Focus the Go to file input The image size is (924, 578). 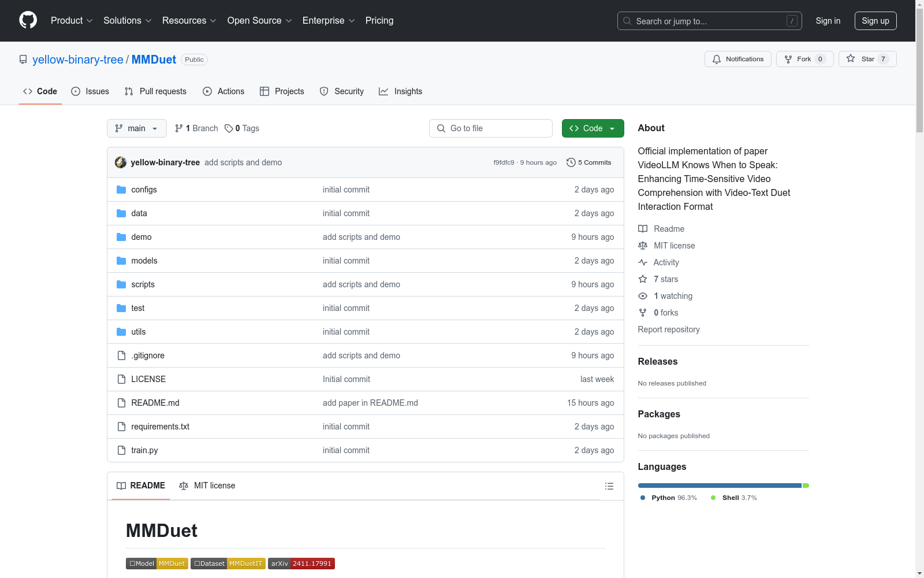click(x=491, y=128)
